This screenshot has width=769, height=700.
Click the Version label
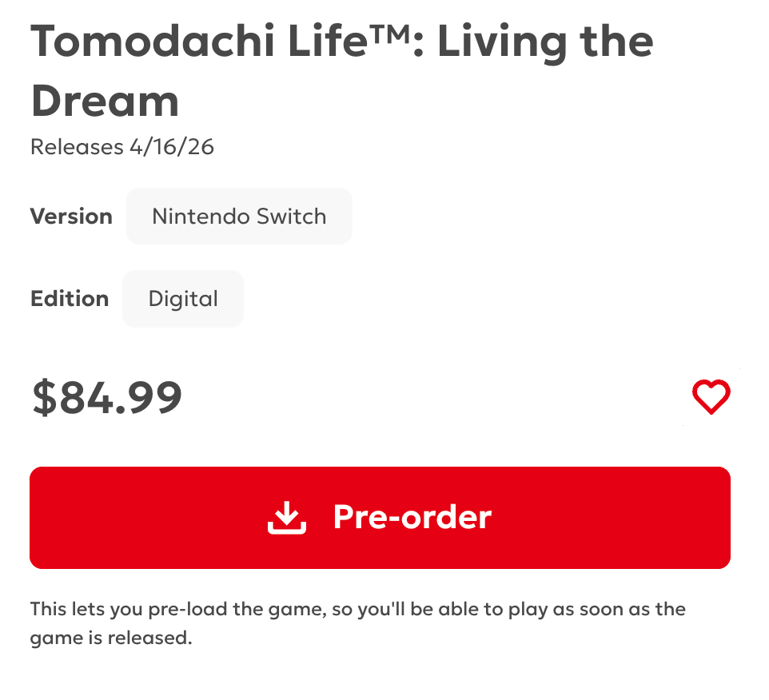coord(71,217)
